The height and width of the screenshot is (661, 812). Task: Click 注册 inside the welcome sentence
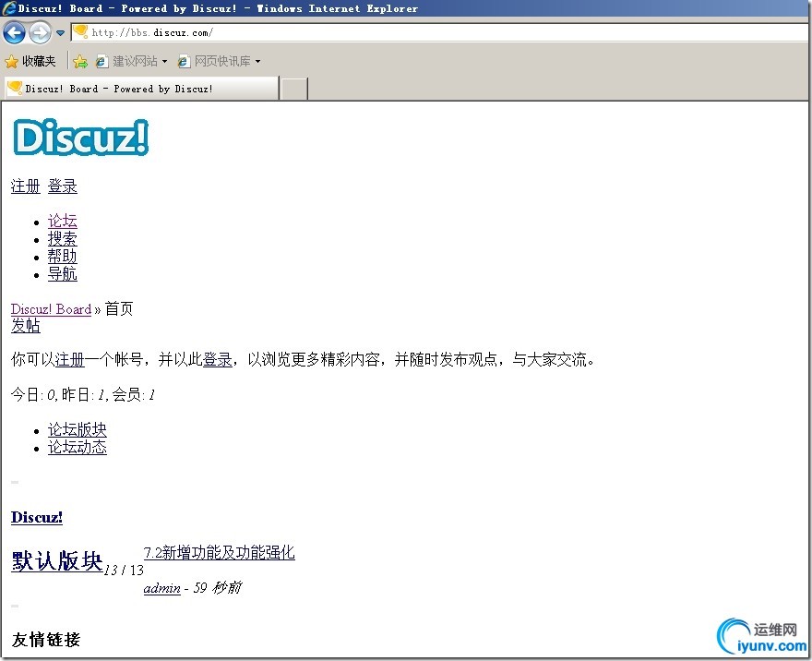pos(70,359)
